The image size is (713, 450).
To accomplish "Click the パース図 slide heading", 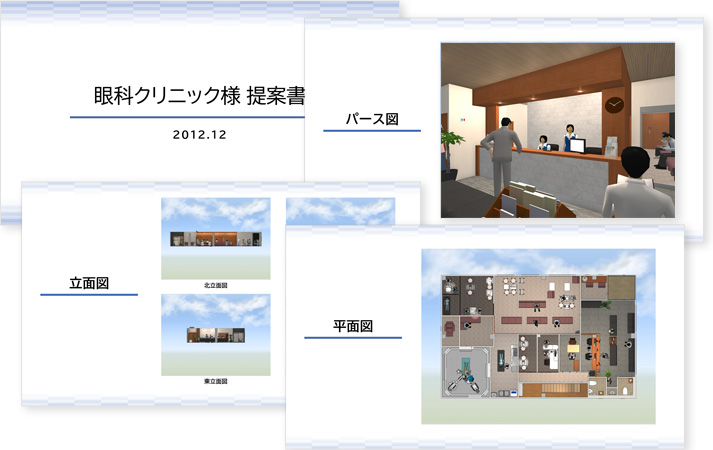I will point(372,118).
